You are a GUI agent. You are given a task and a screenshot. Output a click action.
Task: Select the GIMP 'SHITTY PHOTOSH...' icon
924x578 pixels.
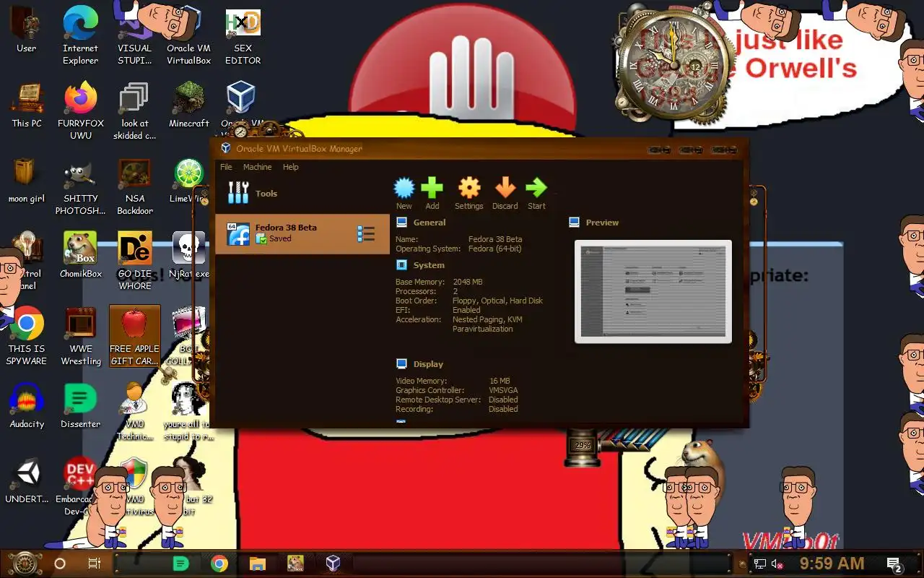81,186
